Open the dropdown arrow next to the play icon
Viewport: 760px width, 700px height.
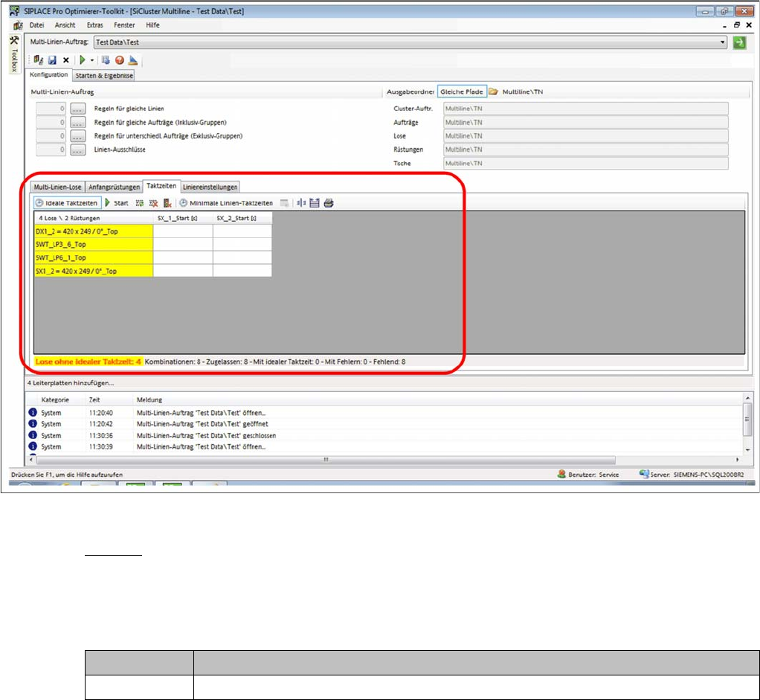click(91, 60)
